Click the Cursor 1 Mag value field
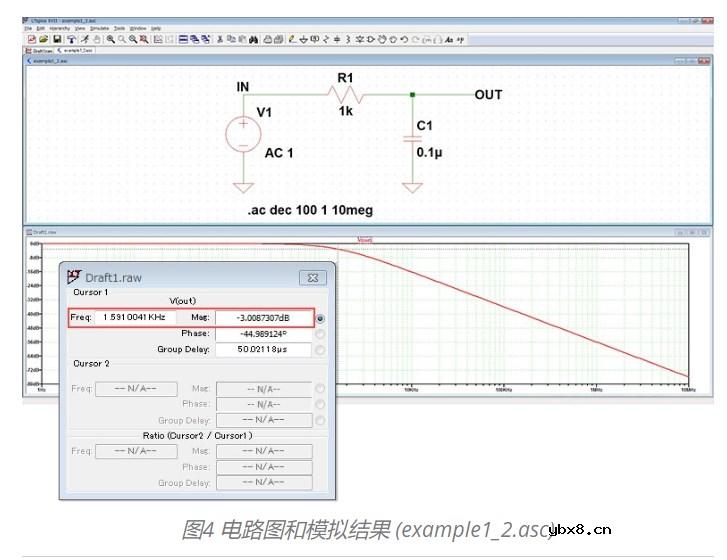 point(263,318)
